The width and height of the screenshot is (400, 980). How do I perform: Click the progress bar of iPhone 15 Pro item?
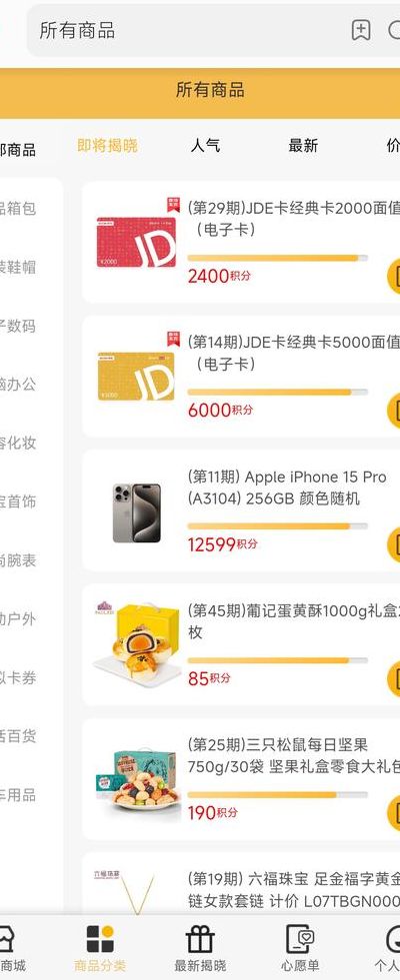[277, 526]
